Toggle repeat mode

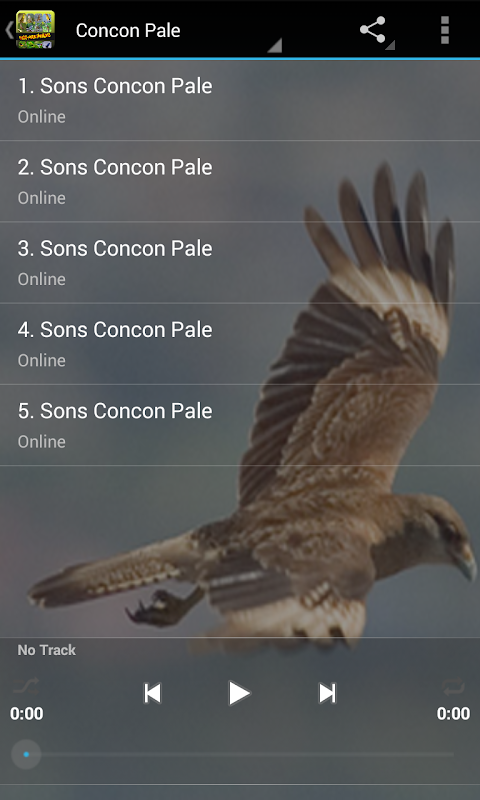(453, 687)
